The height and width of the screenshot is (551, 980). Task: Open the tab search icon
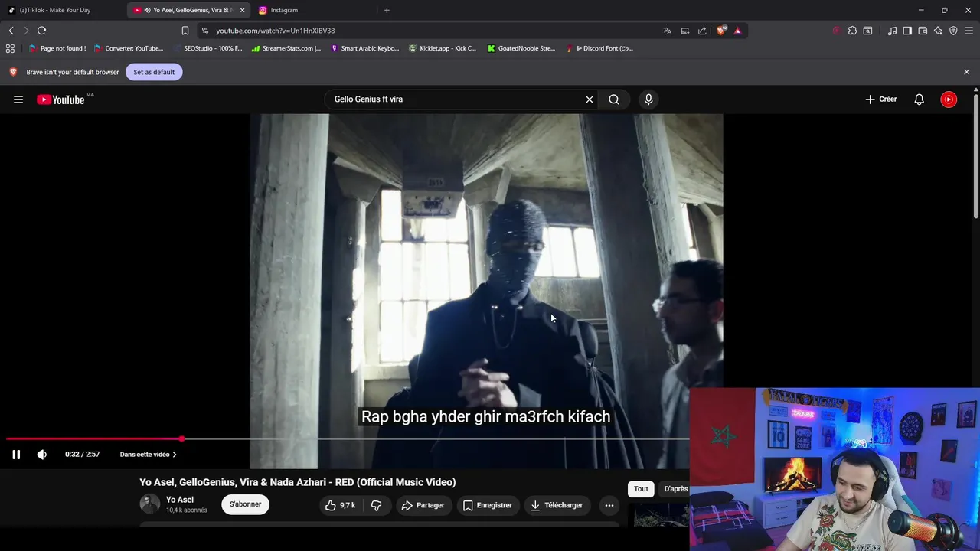[x=867, y=31]
